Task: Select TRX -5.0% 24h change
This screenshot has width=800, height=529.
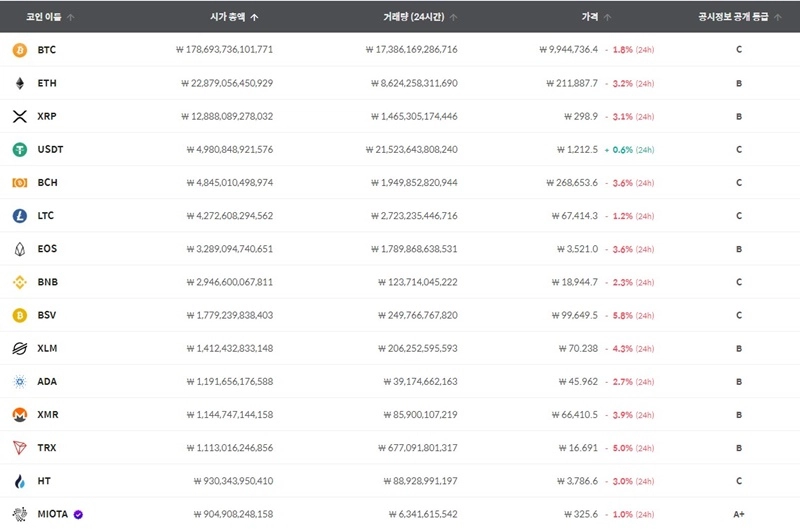Action: tap(629, 448)
